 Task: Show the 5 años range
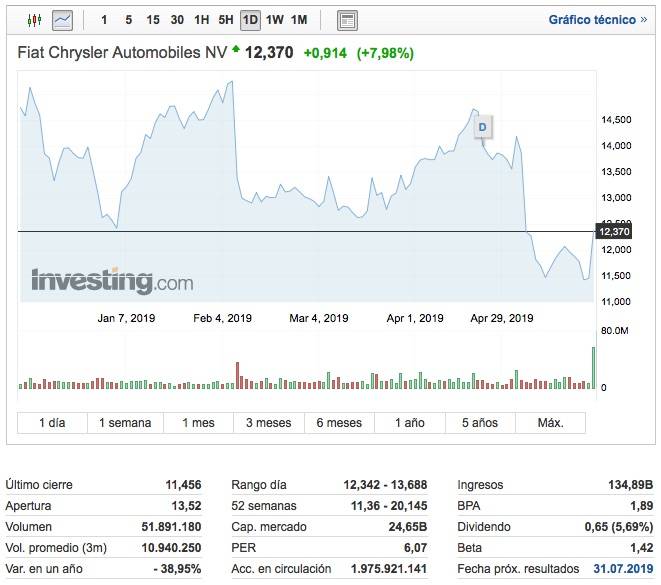(480, 423)
